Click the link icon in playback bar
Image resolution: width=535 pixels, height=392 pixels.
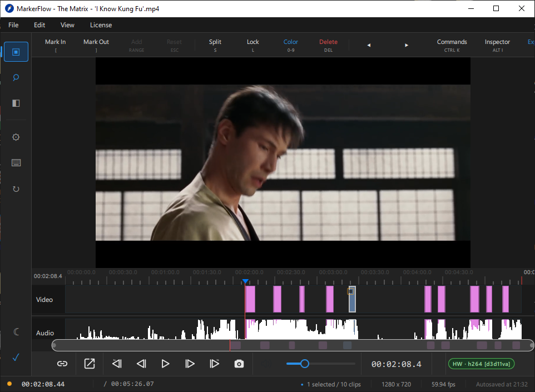(x=62, y=364)
